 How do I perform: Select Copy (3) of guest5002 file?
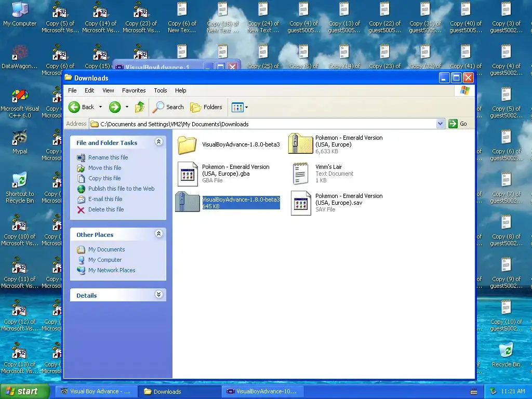(506, 9)
